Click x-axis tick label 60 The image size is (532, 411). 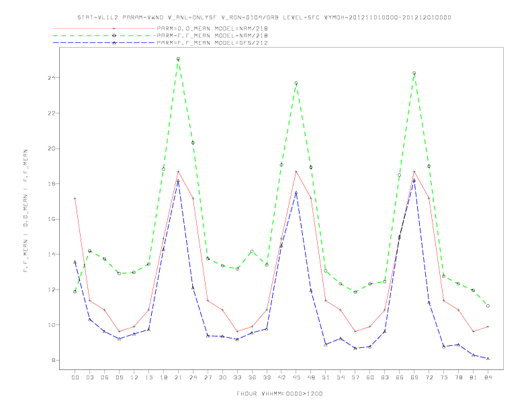click(x=370, y=377)
